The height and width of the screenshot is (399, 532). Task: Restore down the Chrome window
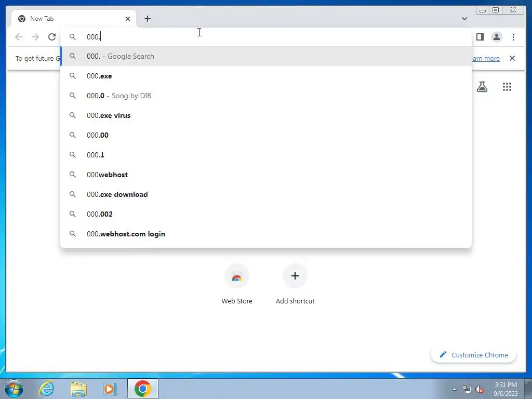(495, 10)
